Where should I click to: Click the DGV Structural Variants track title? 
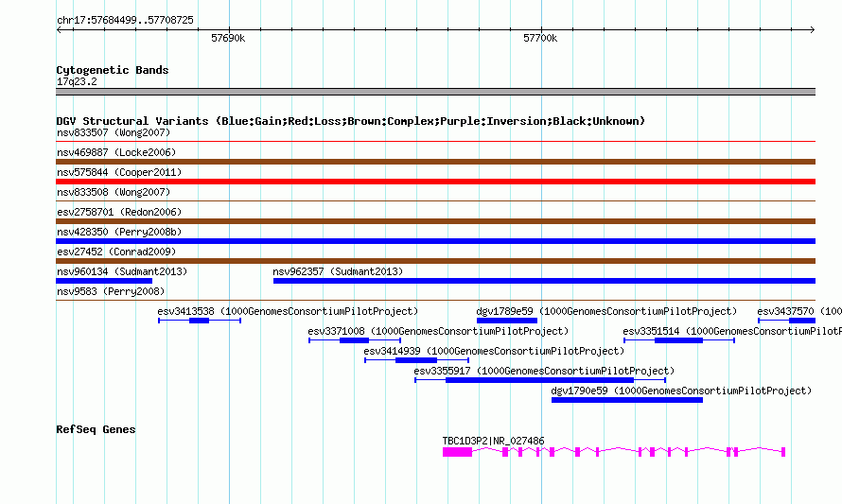click(351, 121)
